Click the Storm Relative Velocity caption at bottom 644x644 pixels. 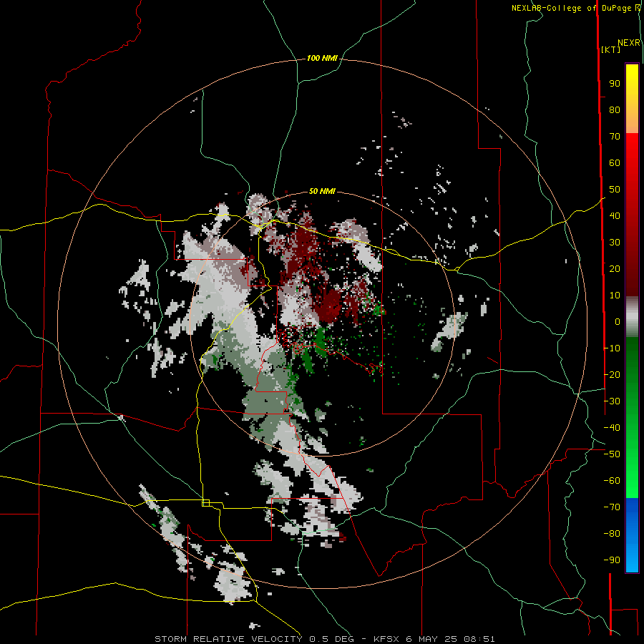(324, 639)
